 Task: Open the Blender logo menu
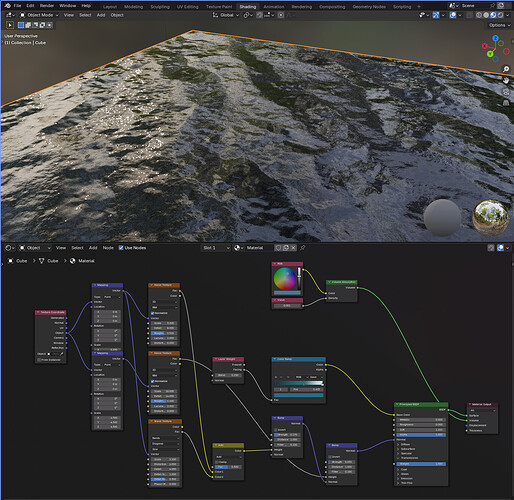[8, 6]
